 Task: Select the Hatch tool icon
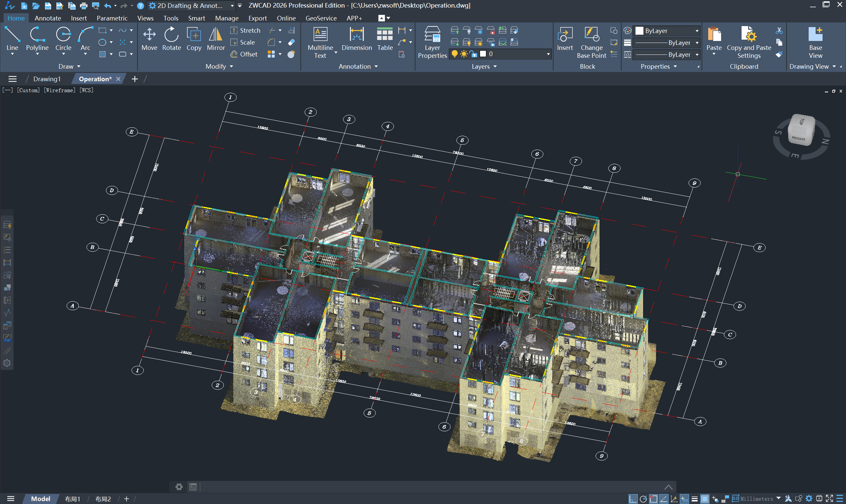click(102, 54)
